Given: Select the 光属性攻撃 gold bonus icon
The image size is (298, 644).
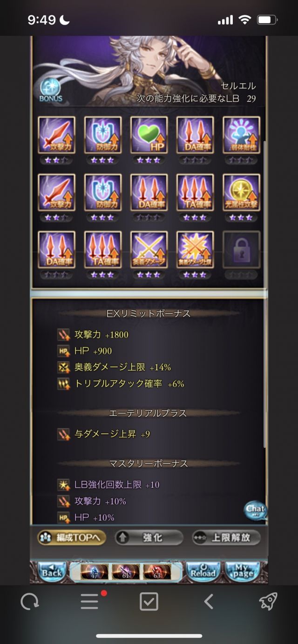Looking at the screenshot, I should point(241,193).
